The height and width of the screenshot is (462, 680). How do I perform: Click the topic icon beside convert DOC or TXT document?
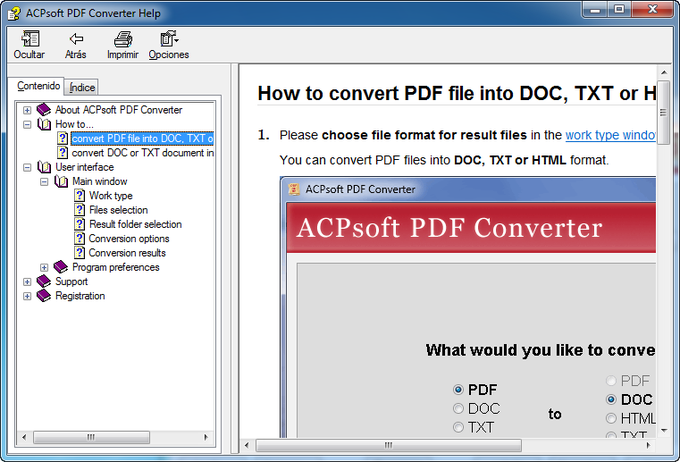click(62, 153)
